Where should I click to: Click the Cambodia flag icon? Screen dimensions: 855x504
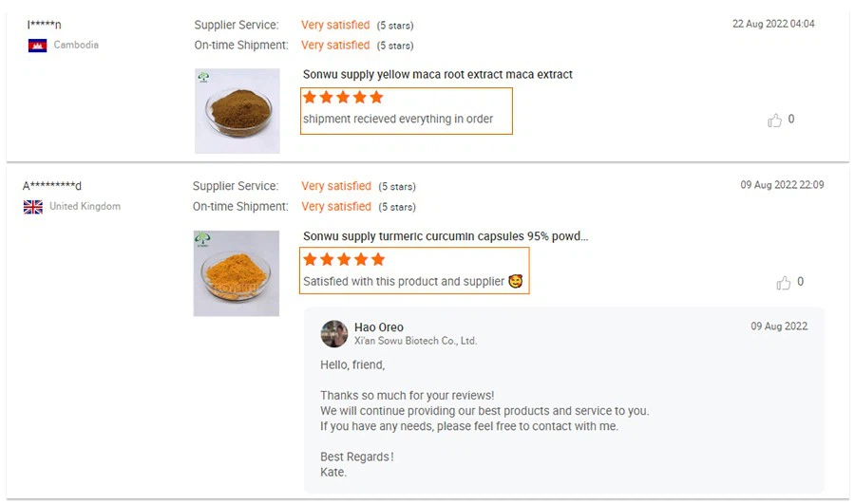pos(38,46)
